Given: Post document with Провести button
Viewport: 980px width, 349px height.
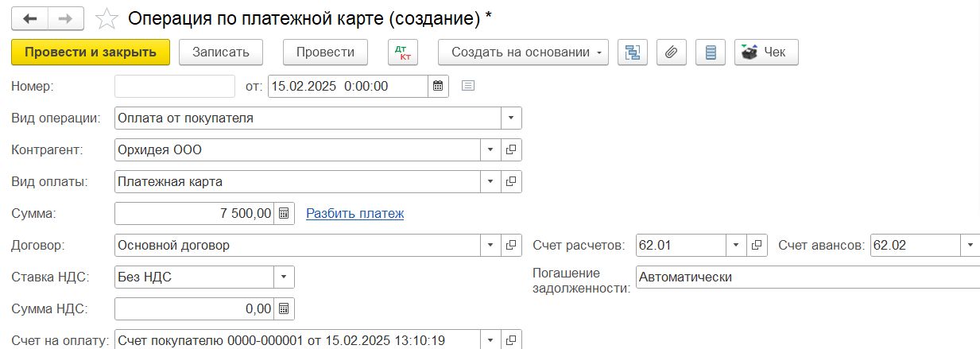Looking at the screenshot, I should (x=325, y=52).
